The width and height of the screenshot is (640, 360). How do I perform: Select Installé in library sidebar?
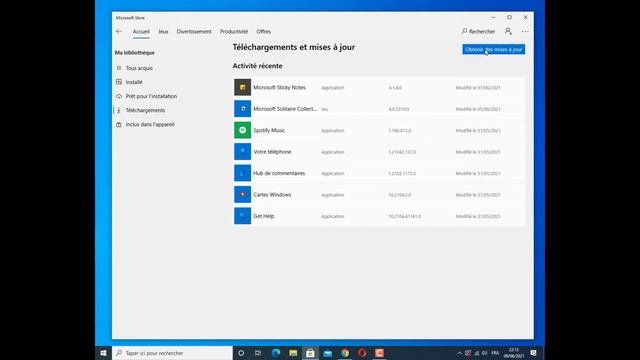pos(134,82)
